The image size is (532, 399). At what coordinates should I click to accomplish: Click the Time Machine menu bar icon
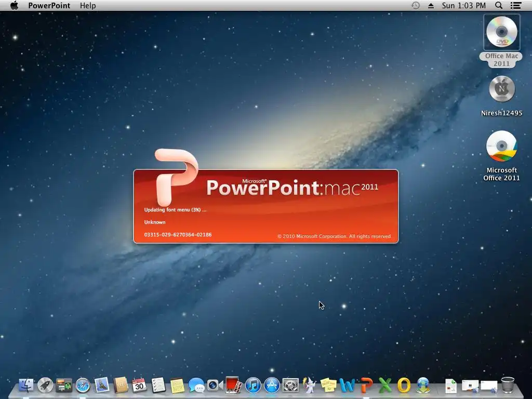pyautogui.click(x=416, y=5)
